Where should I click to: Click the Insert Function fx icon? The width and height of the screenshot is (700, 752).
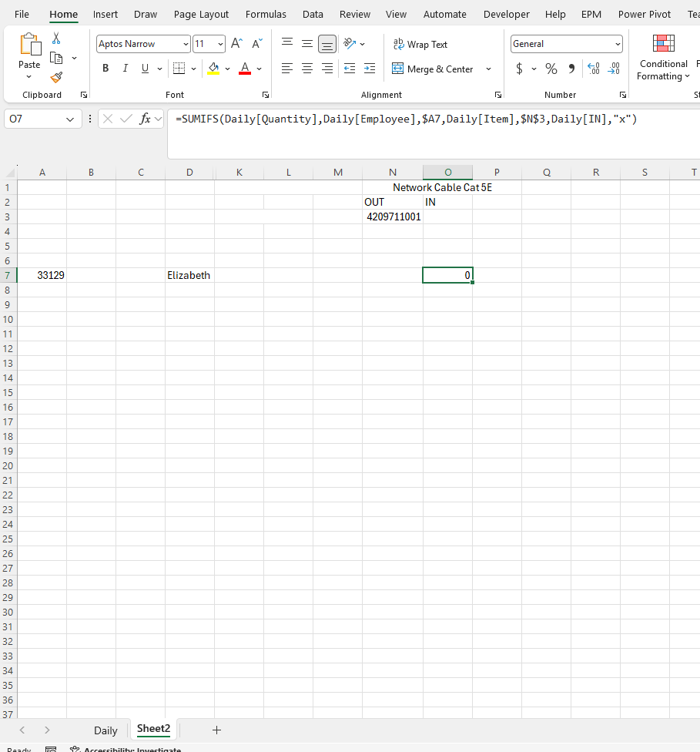(145, 119)
